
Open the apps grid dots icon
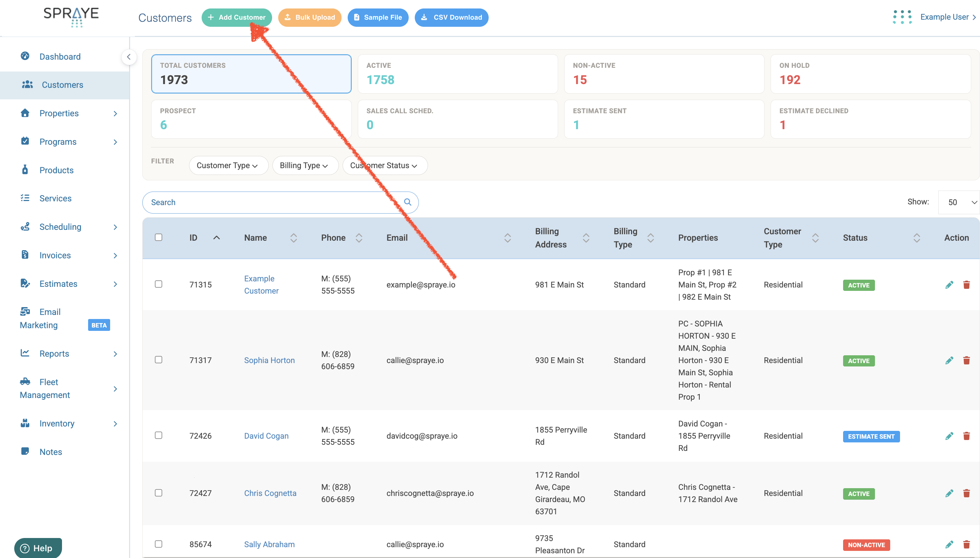902,17
